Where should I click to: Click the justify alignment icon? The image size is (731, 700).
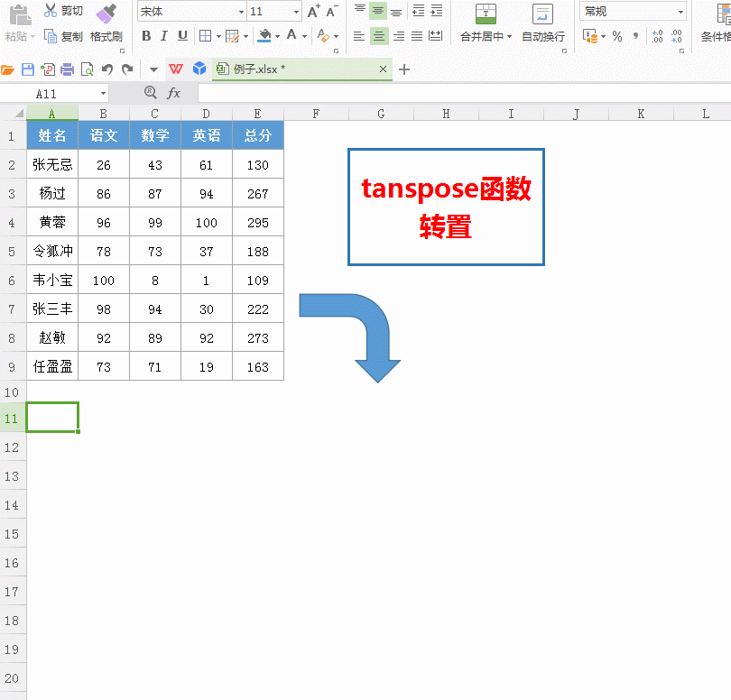tap(417, 36)
